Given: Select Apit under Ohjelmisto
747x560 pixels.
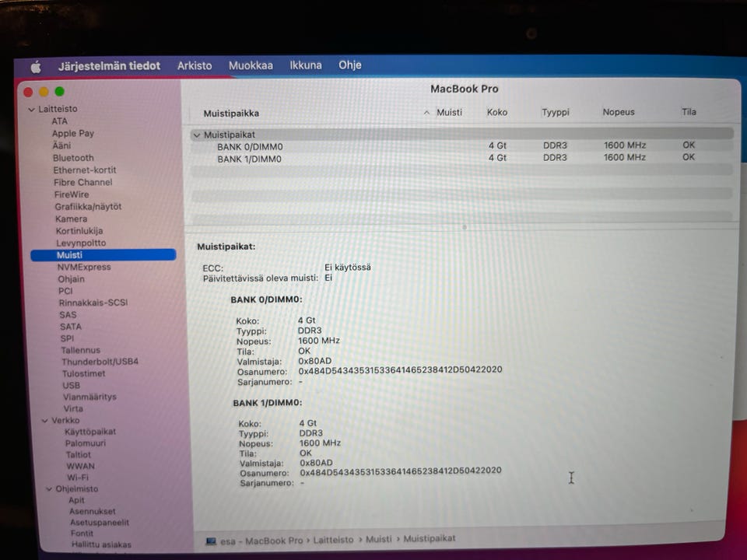Looking at the screenshot, I should pos(76,500).
